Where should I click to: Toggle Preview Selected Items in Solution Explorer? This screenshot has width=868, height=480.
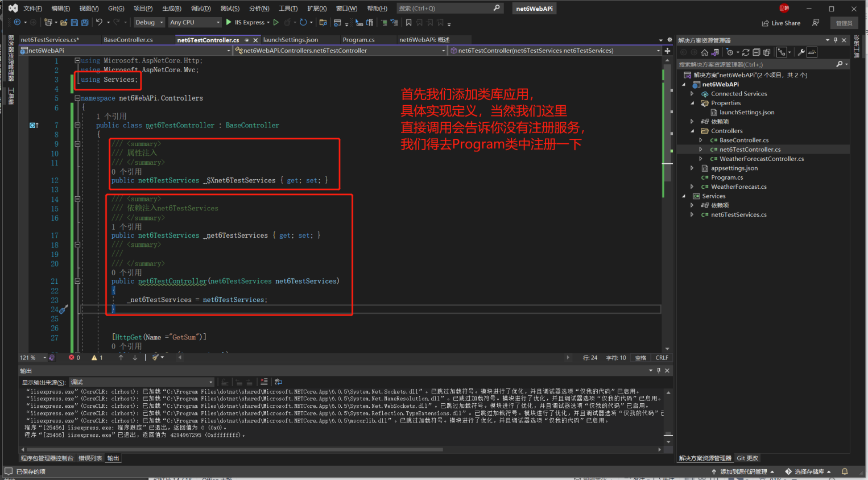pyautogui.click(x=812, y=52)
